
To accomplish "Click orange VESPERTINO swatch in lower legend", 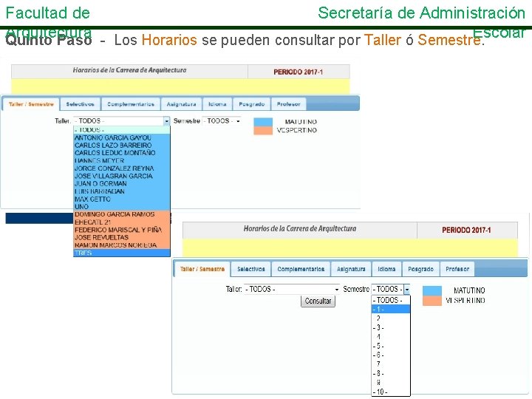I will click(432, 301).
